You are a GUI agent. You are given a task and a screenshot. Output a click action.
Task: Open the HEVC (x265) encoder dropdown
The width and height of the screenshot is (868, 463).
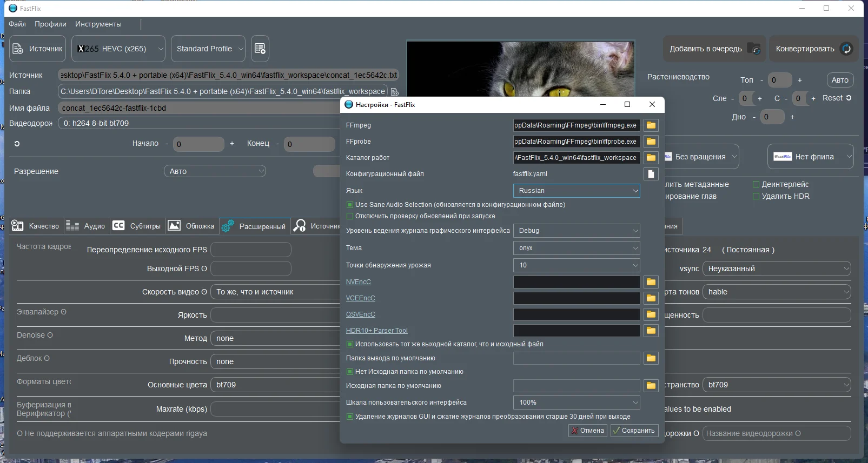point(118,49)
